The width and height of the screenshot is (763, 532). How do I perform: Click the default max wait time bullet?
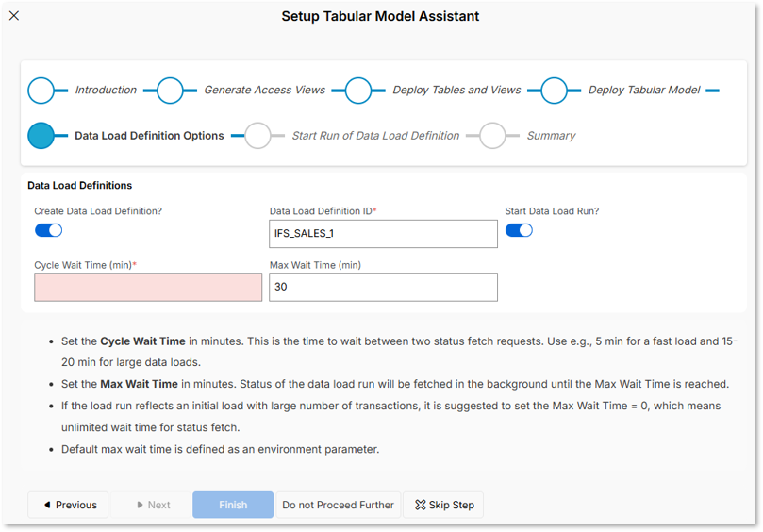(220, 449)
